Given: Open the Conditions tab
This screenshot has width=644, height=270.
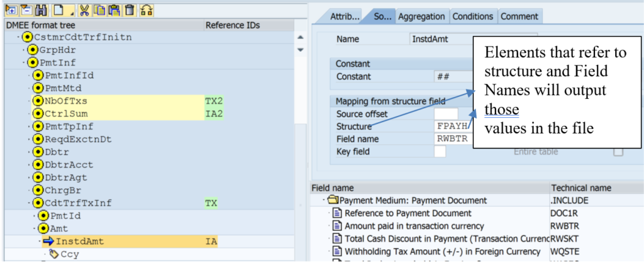Looking at the screenshot, I should tap(473, 17).
